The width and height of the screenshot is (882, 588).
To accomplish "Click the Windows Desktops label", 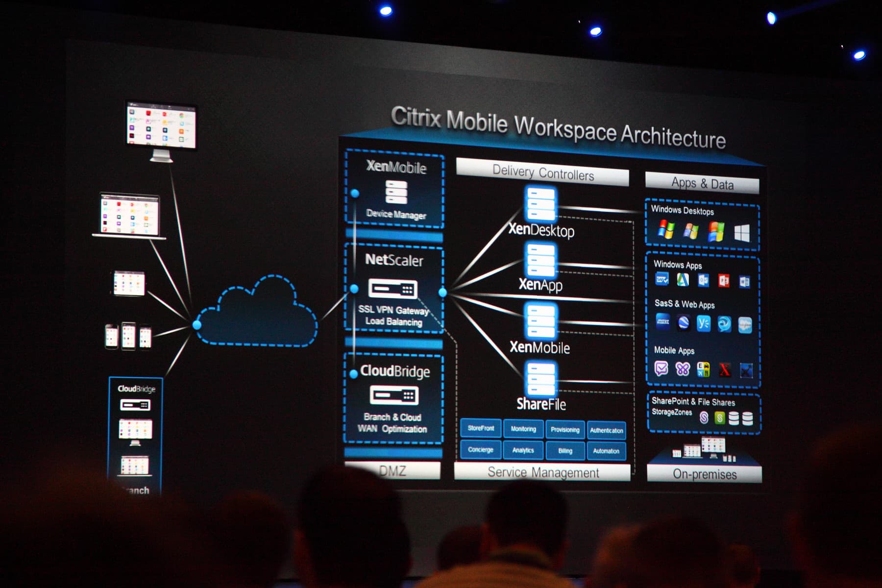I will point(682,210).
